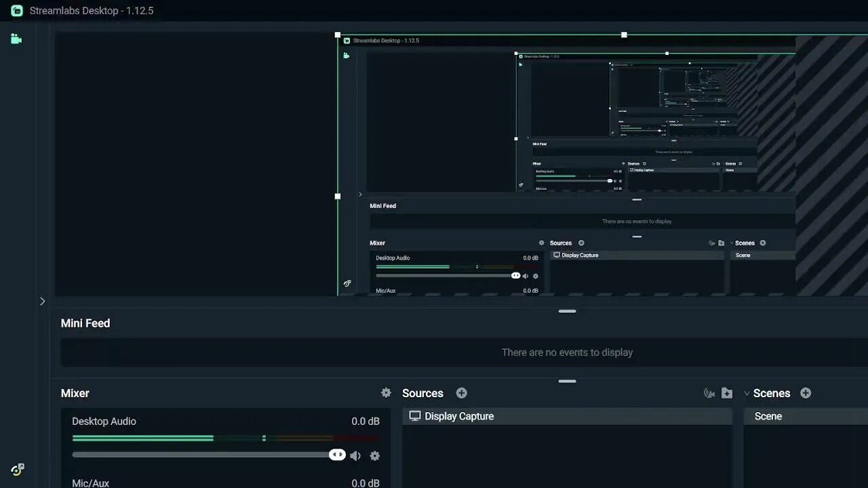Click the Mic/Aux 0.0 dB value
This screenshot has width=868, height=488.
click(366, 483)
